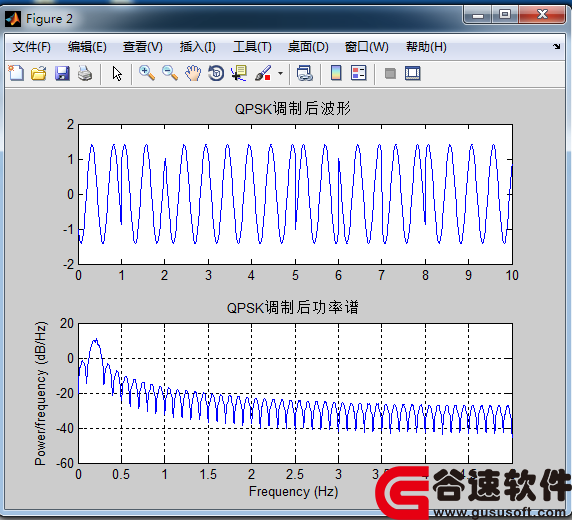
Task: Insert a colorbar using the toolbar icon
Action: click(336, 73)
